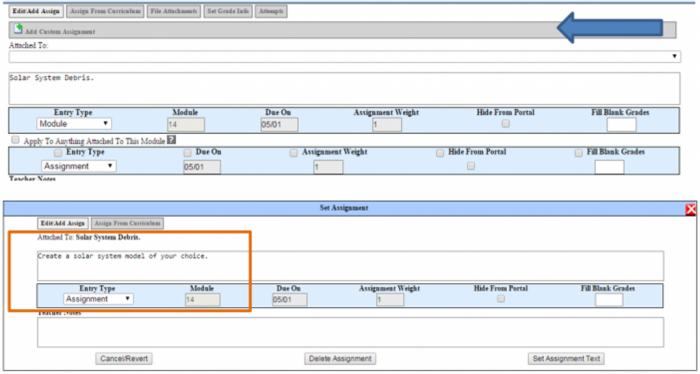Switch to top Edit/Add Assign tab

click(x=36, y=12)
